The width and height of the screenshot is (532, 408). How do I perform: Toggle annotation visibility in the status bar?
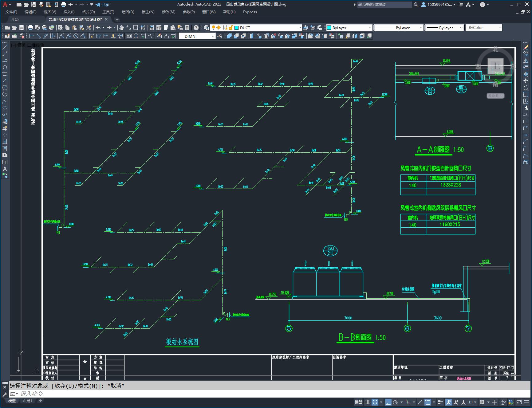click(448, 402)
